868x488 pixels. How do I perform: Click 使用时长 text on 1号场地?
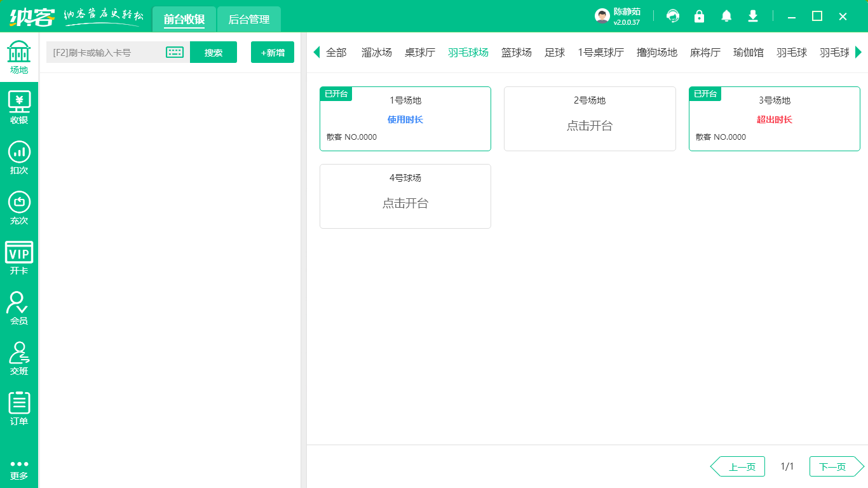coord(405,119)
